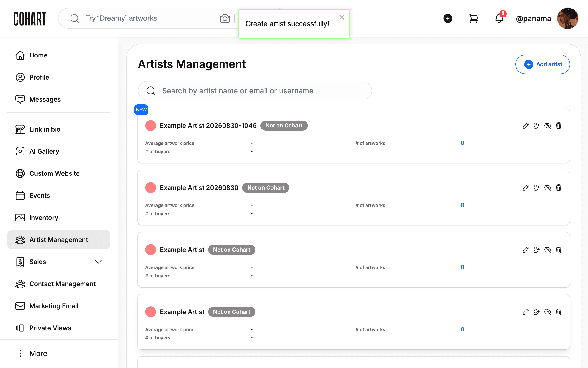588x368 pixels.
Task: Invite Example Artist 20260830-1046 via add-user icon
Action: click(537, 126)
